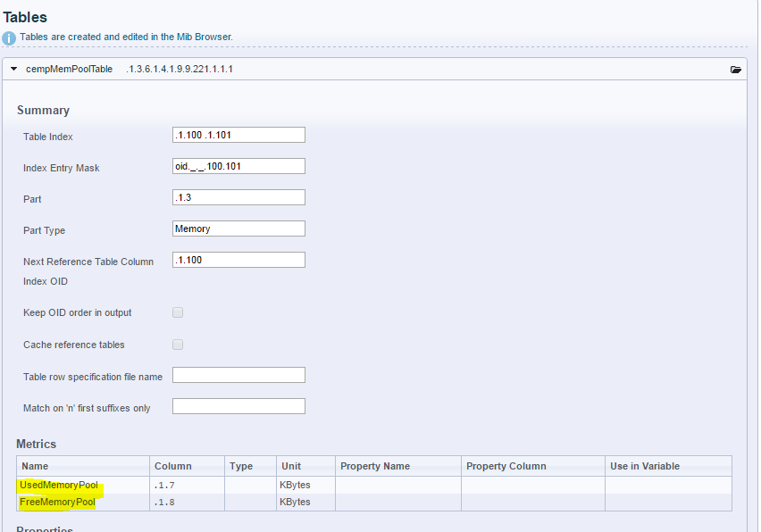The height and width of the screenshot is (532, 761).
Task: Click the Table Index input field
Action: (x=238, y=135)
